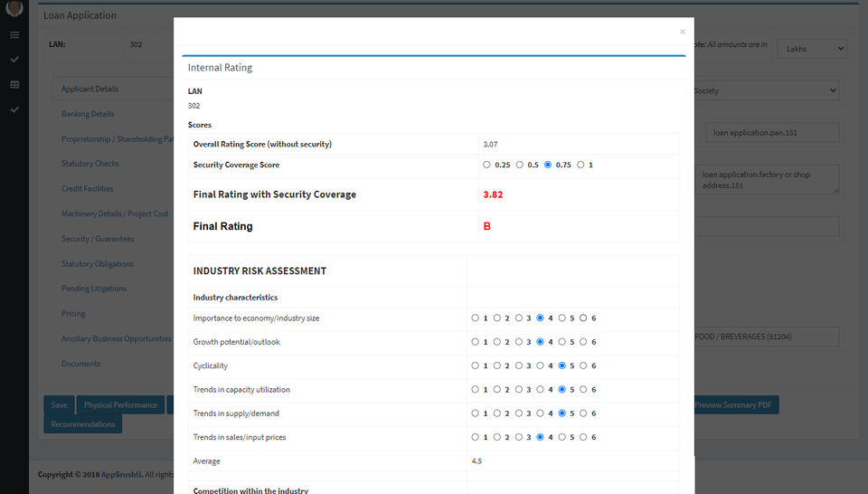
Task: Close the Internal Rating modal with X
Action: (682, 32)
